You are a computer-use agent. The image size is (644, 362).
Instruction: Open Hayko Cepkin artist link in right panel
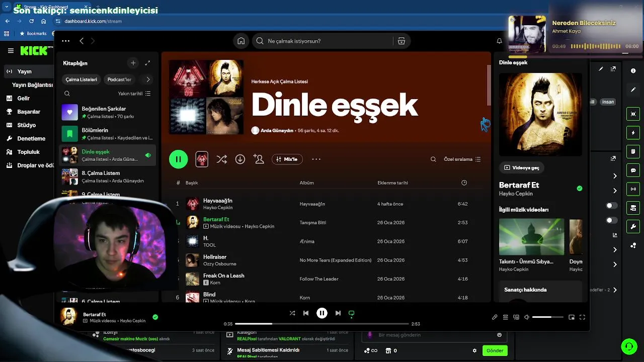(x=516, y=194)
